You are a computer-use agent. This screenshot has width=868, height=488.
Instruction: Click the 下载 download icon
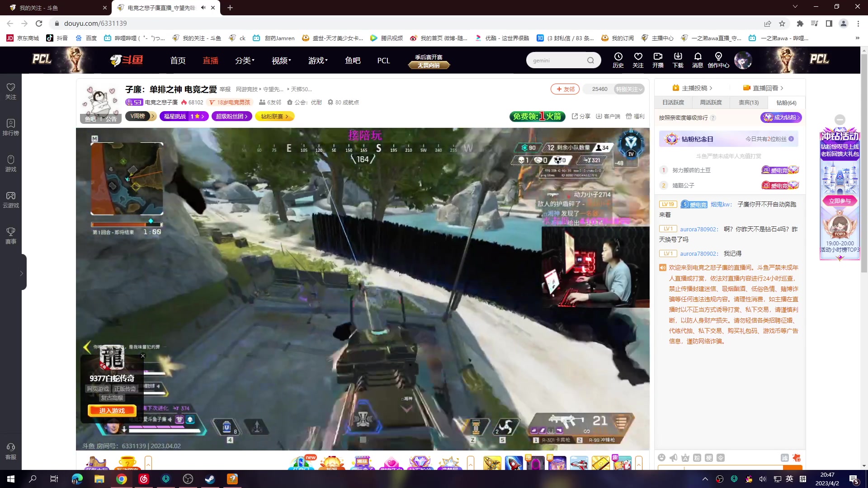[x=678, y=60]
